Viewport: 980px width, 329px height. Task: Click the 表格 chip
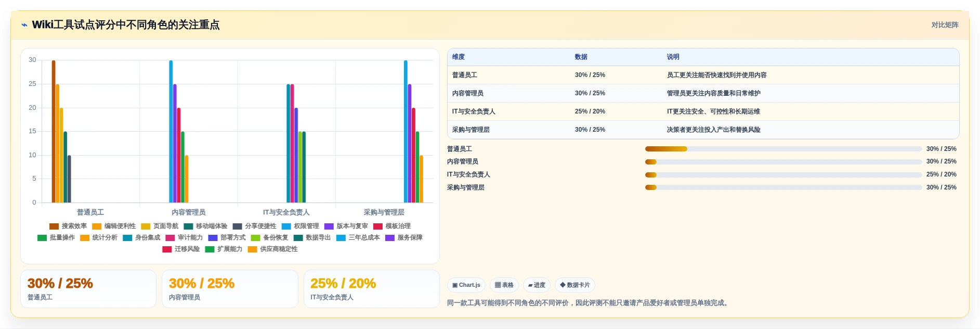click(504, 285)
